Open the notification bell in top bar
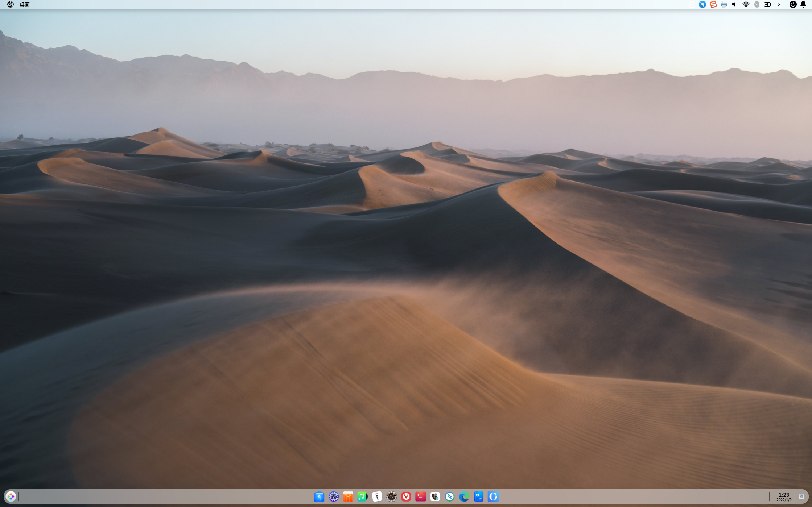This screenshot has height=507, width=812. pos(803,4)
